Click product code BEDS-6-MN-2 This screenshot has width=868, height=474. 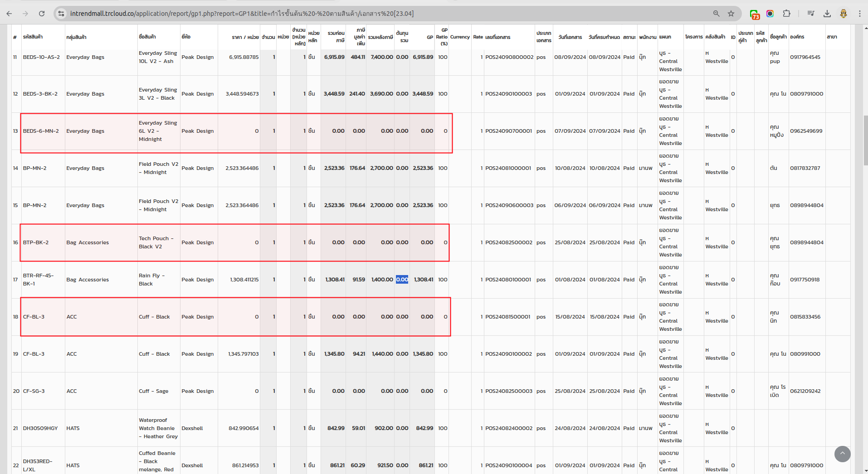coord(41,131)
